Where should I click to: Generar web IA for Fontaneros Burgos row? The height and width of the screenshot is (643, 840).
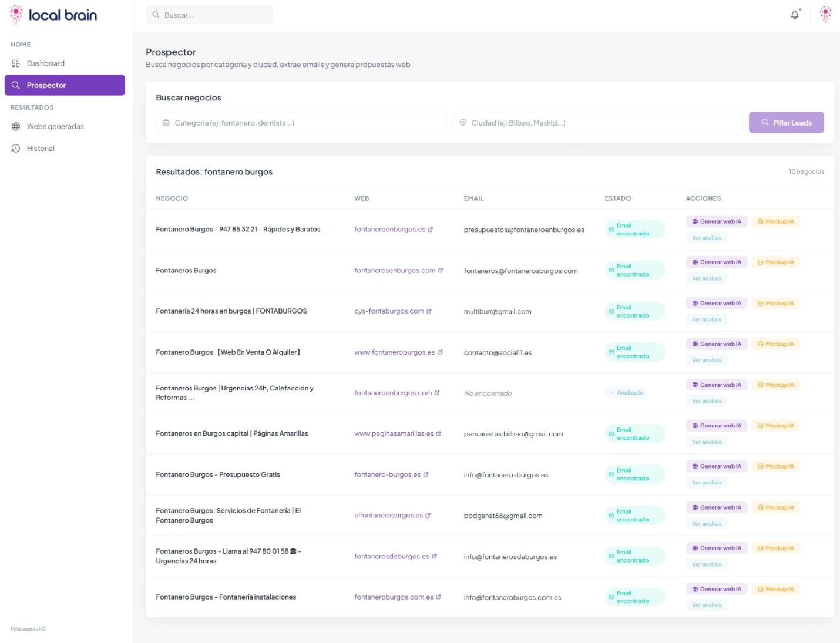(x=716, y=262)
